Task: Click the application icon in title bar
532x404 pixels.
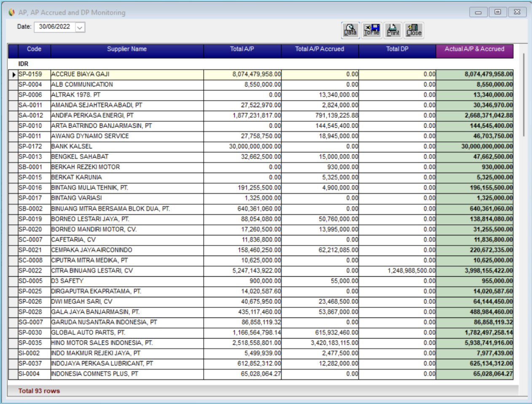Action: [x=11, y=12]
